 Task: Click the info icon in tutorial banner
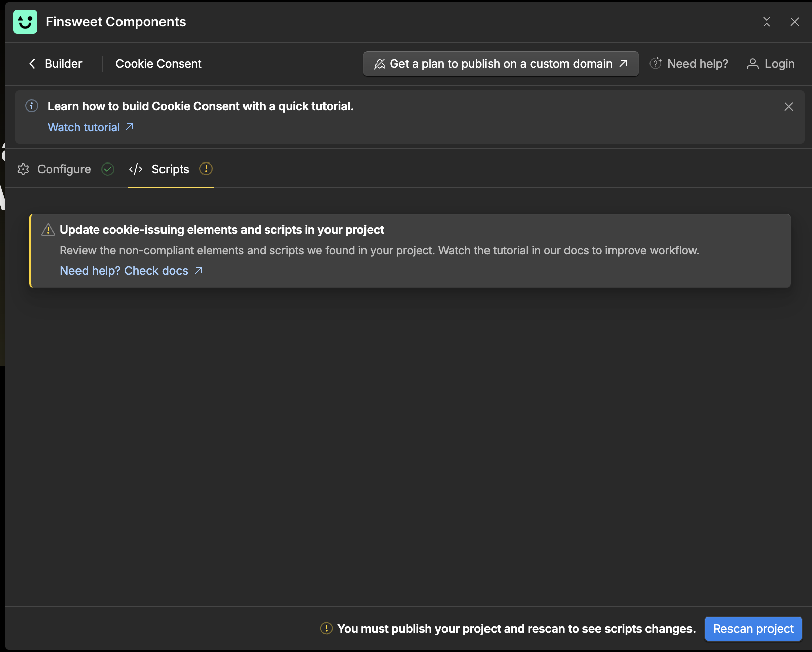click(x=32, y=106)
